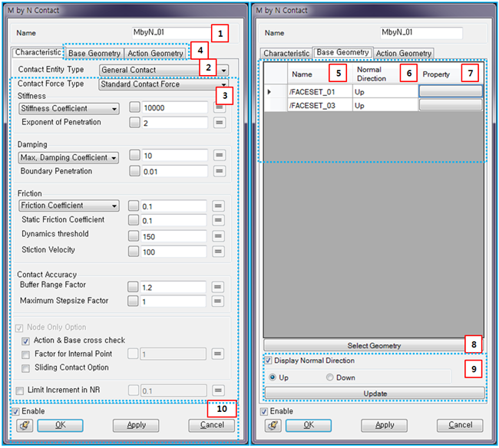
Task: Click the Normal Direction cell of /FACESET_01
Action: click(x=385, y=91)
